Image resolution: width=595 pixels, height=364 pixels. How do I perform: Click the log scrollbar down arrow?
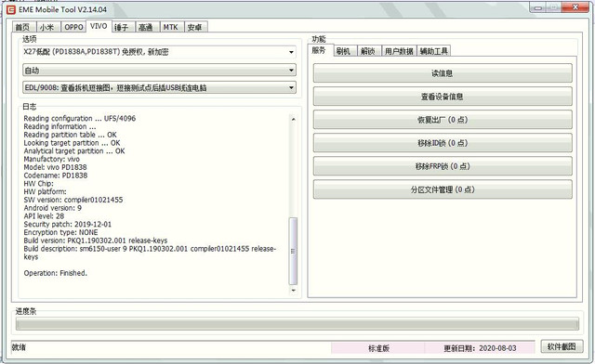pyautogui.click(x=293, y=291)
